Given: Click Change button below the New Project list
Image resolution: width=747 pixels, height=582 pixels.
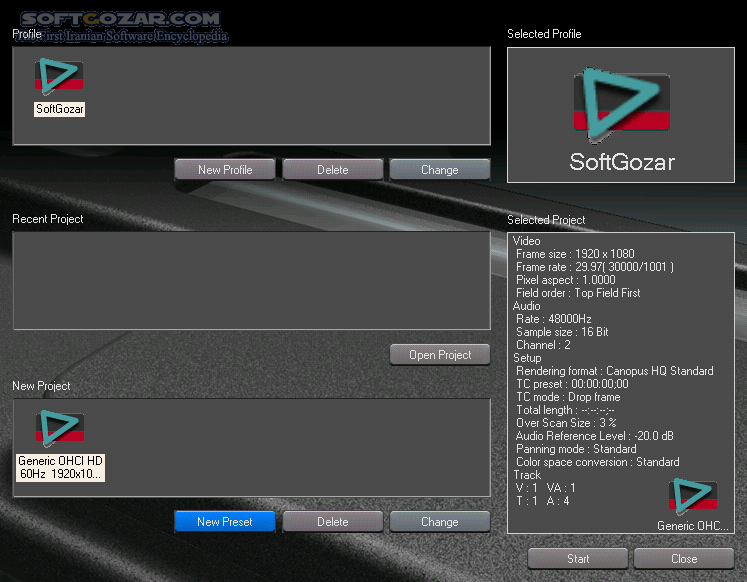Looking at the screenshot, I should click(x=439, y=522).
